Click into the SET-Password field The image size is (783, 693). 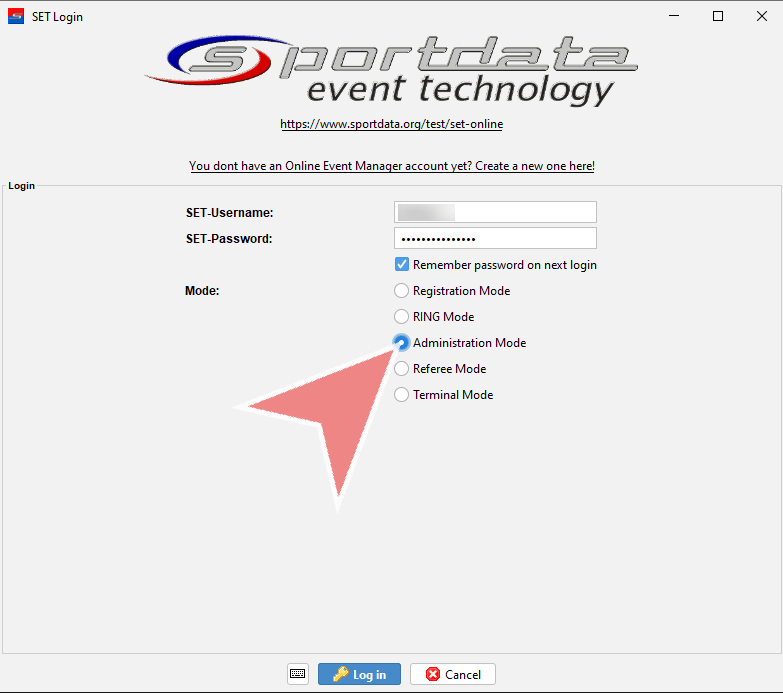pos(495,239)
